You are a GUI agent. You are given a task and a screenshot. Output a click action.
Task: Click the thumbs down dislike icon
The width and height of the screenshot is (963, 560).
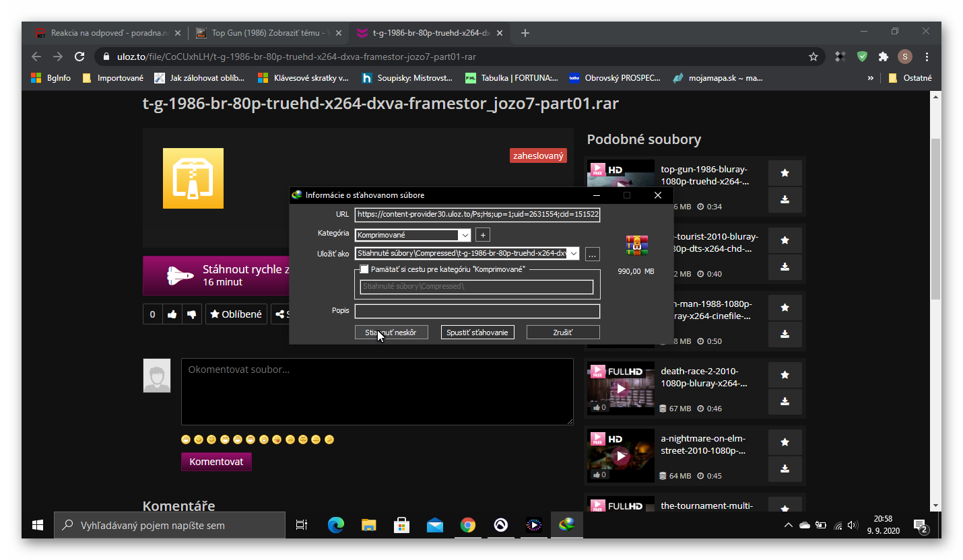[x=191, y=314]
